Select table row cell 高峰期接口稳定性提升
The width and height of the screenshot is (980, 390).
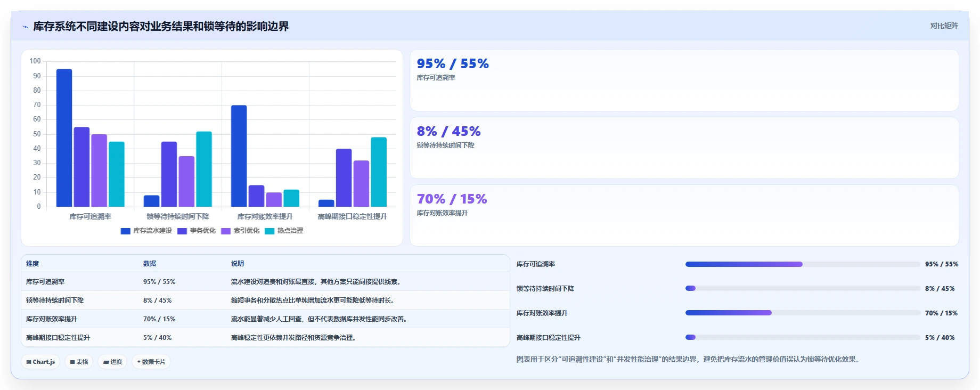(x=58, y=338)
